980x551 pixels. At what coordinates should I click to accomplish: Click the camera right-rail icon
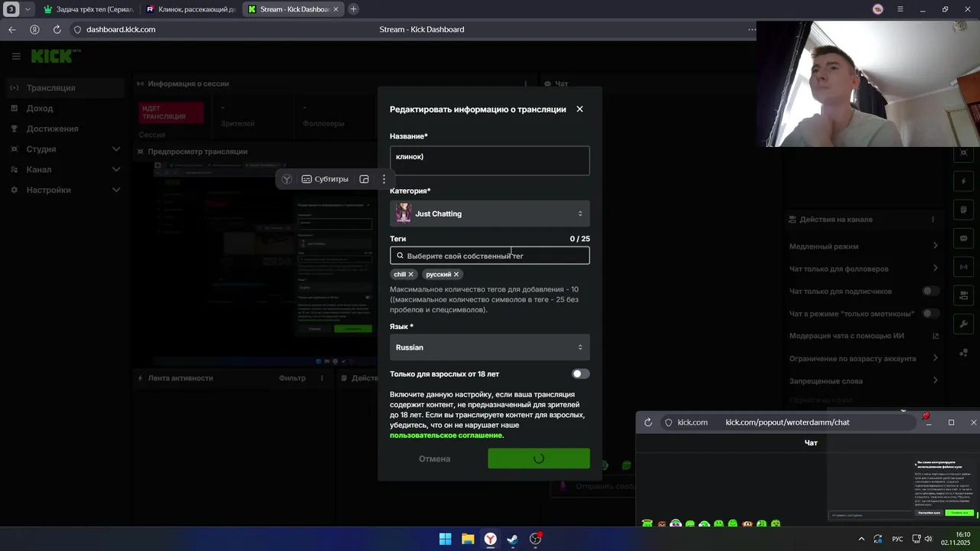964,295
